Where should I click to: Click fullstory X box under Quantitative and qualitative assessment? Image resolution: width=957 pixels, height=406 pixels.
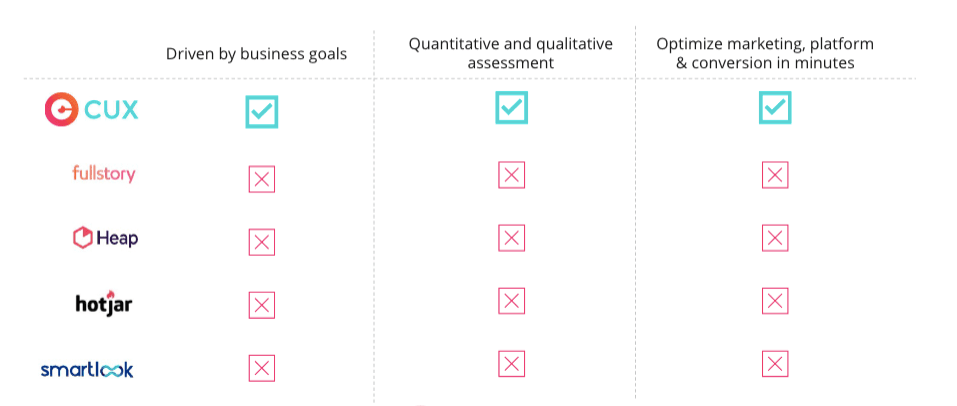pyautogui.click(x=511, y=175)
